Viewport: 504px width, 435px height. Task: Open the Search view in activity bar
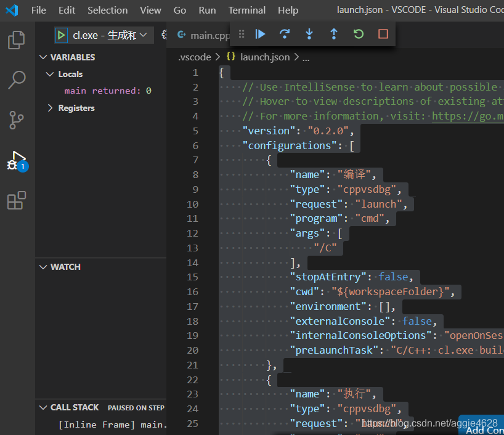tap(17, 79)
